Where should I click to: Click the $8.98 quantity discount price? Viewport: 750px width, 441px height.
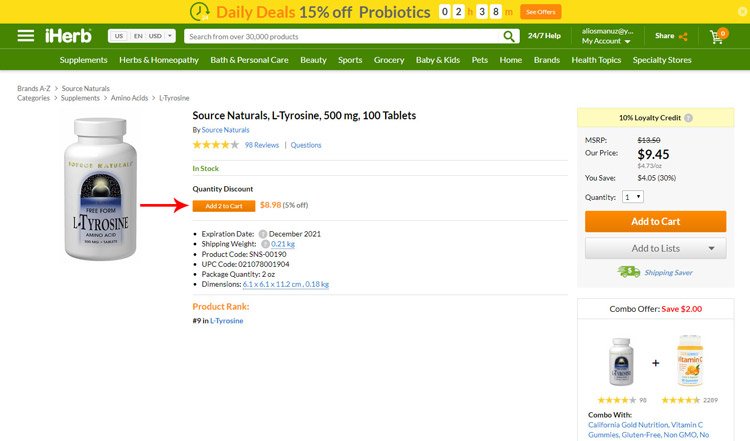(271, 205)
